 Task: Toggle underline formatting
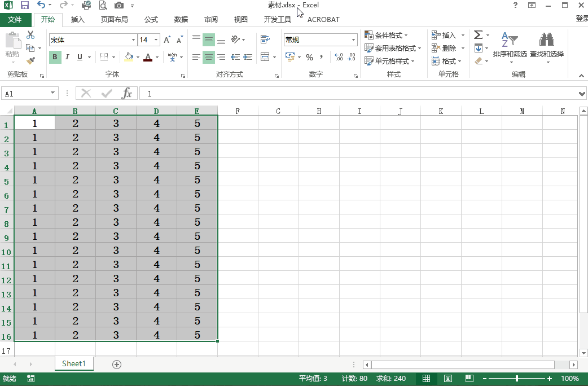point(80,57)
